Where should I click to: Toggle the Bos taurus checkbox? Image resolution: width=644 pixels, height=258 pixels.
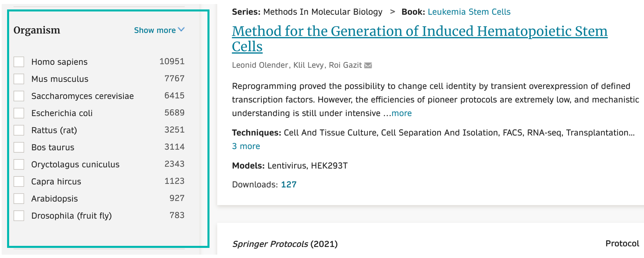coord(19,147)
